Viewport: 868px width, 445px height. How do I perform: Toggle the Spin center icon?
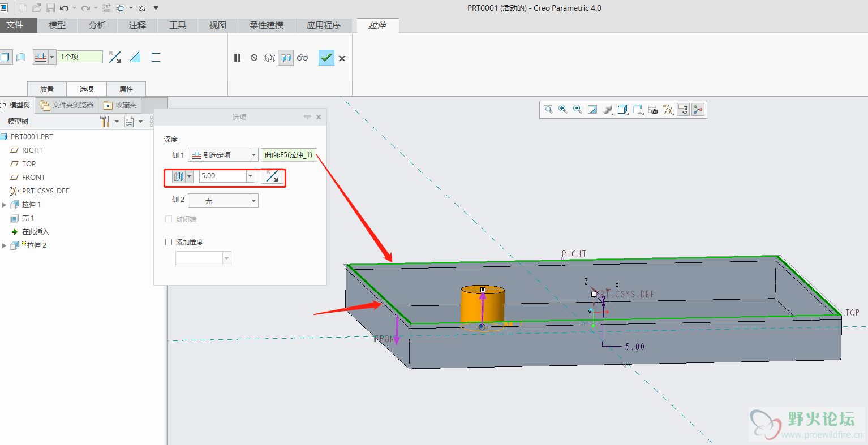698,109
